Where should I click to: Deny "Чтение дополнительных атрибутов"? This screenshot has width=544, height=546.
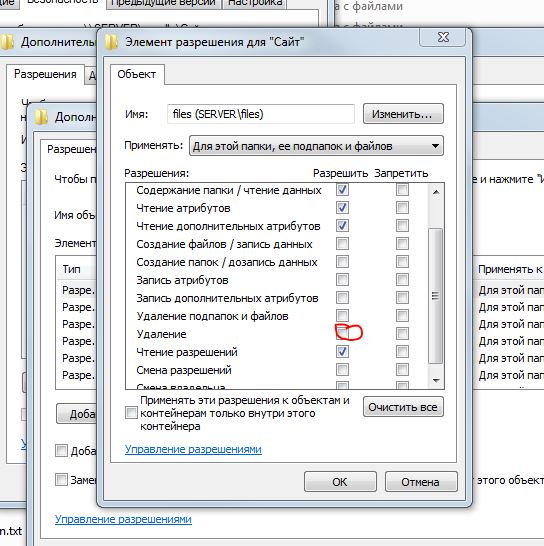pyautogui.click(x=402, y=226)
